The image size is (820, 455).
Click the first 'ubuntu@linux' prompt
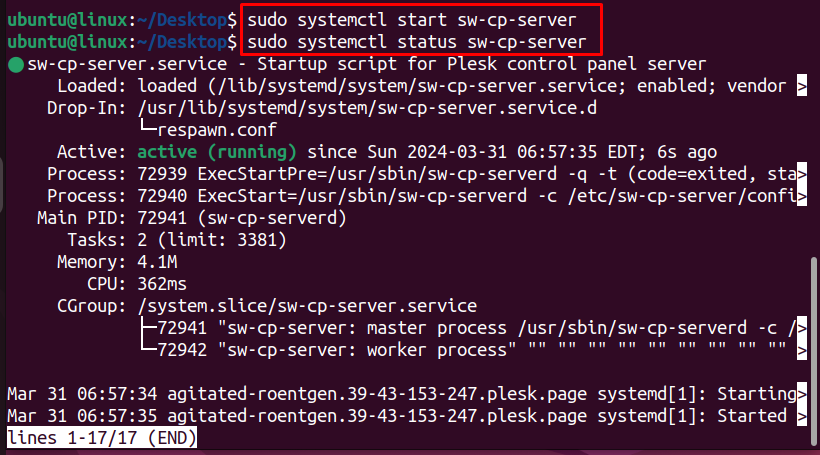pyautogui.click(x=67, y=20)
